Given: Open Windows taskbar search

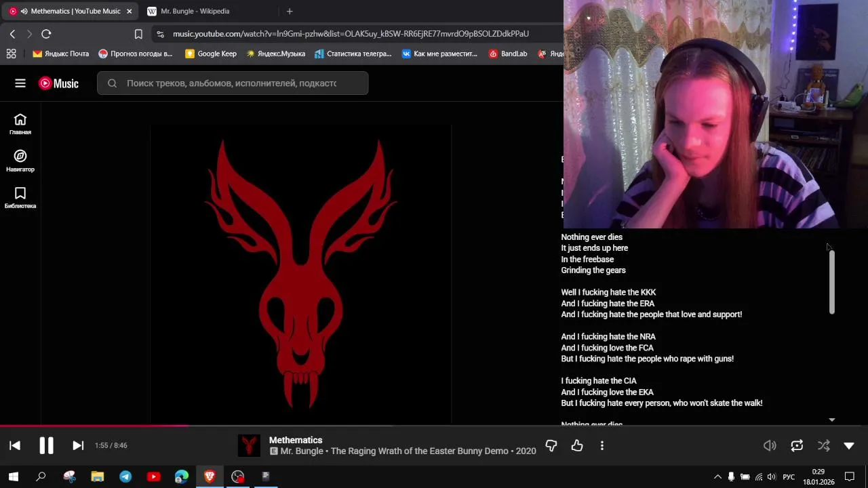Looking at the screenshot, I should pos(41,476).
